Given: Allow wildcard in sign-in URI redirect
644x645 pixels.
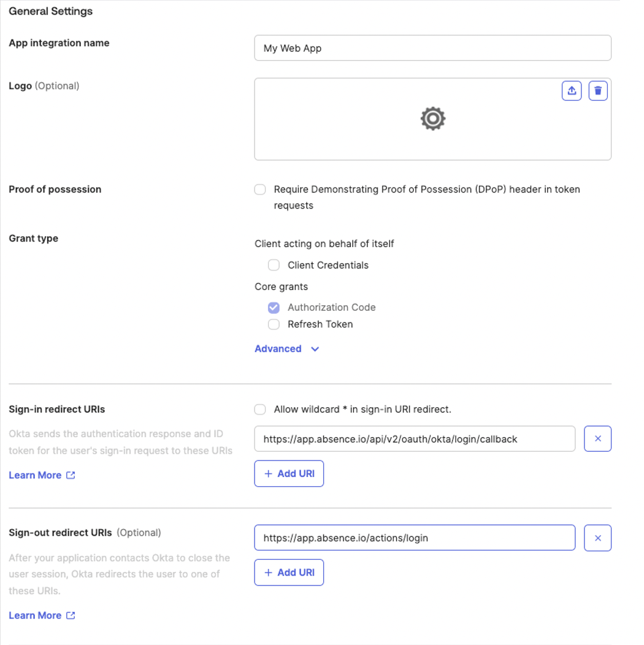Looking at the screenshot, I should click(x=260, y=410).
